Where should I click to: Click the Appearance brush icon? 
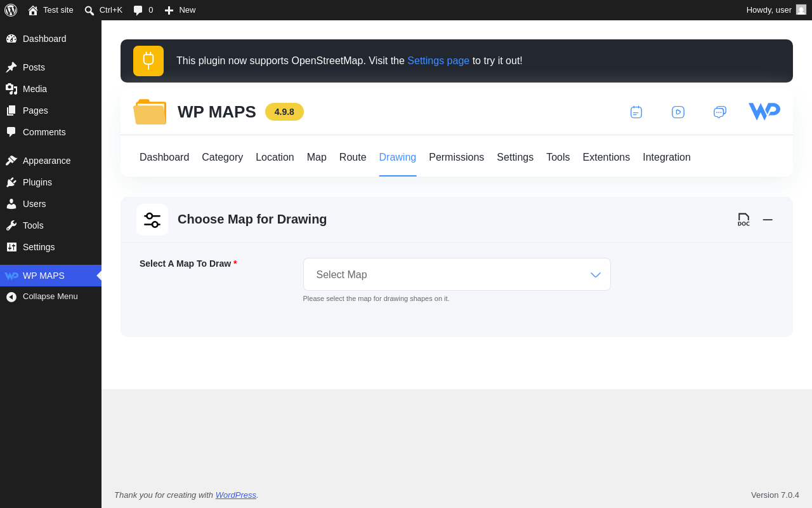pos(11,161)
